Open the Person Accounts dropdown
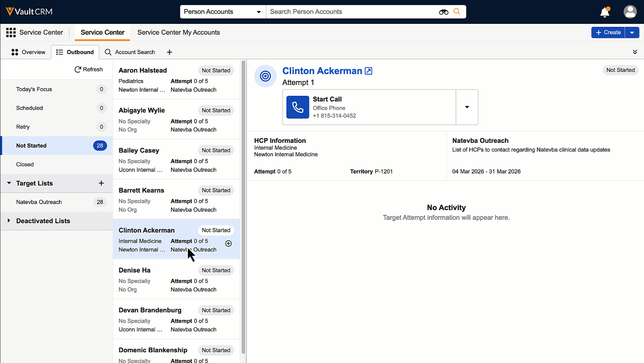 click(x=223, y=12)
